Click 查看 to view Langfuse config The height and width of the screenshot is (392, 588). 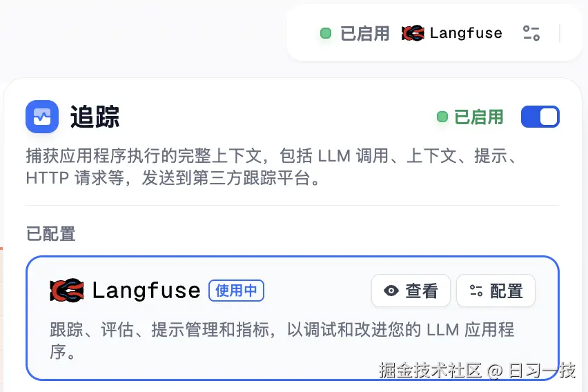click(411, 291)
